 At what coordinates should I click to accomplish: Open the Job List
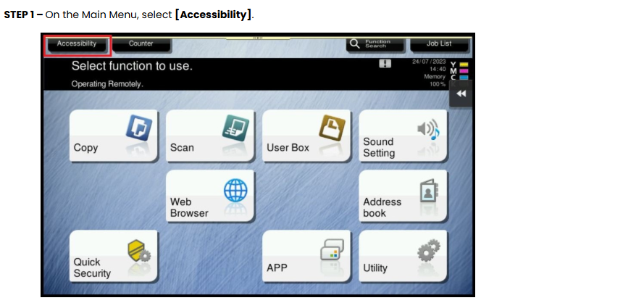coord(439,43)
